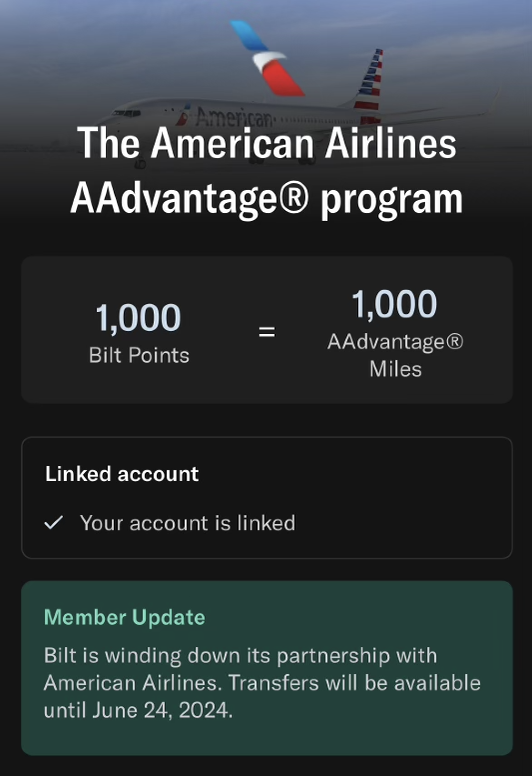Viewport: 532px width, 776px height.
Task: Open the AAdvantage program title
Action: point(267,171)
